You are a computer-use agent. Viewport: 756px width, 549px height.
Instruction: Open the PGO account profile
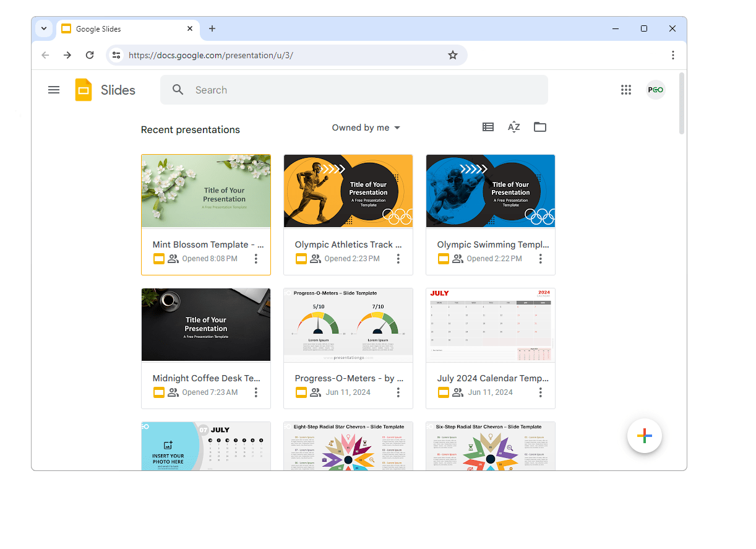click(656, 90)
